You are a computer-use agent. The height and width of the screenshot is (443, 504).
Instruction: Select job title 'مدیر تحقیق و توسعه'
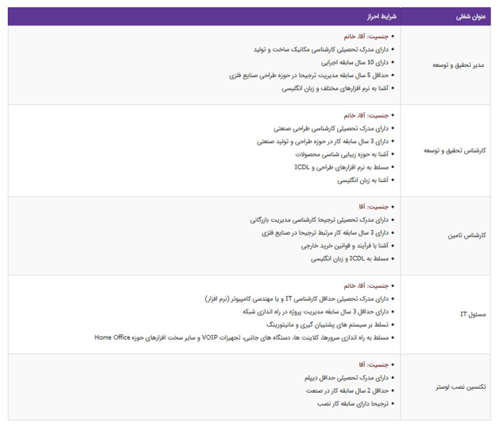coord(458,65)
